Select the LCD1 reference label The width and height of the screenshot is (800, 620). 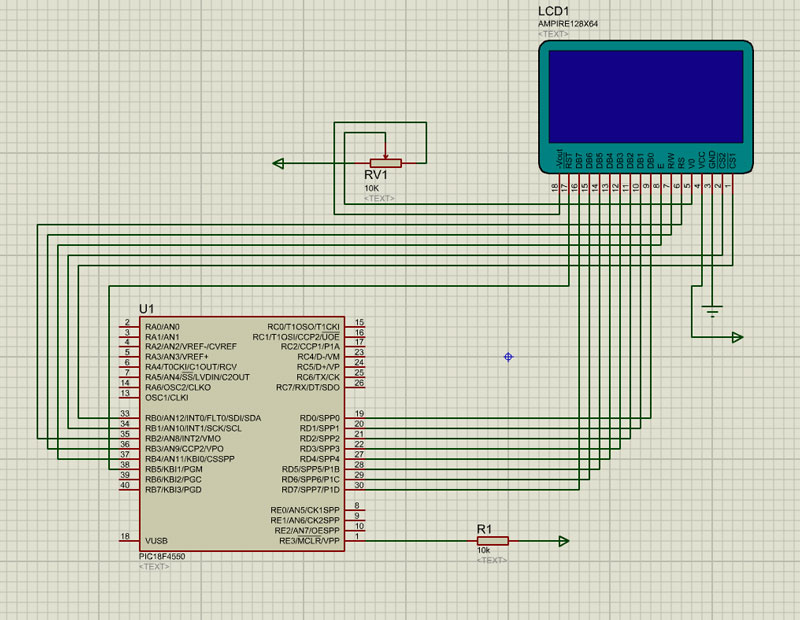point(553,11)
